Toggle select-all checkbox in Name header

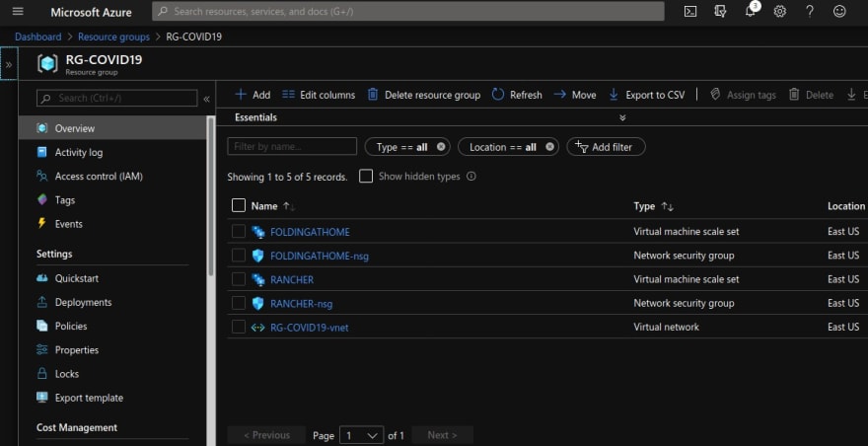click(239, 205)
